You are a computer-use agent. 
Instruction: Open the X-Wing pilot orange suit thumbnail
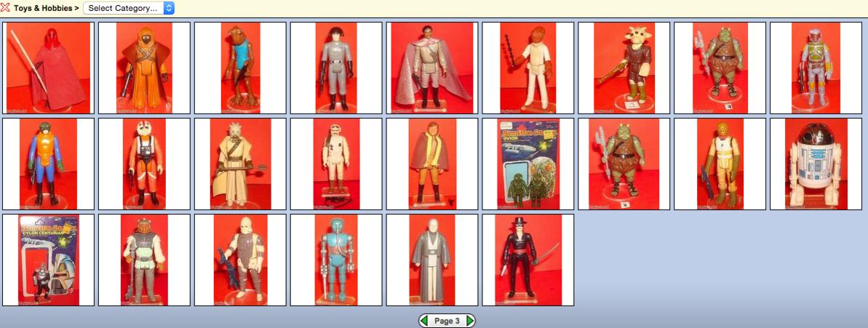point(144,164)
